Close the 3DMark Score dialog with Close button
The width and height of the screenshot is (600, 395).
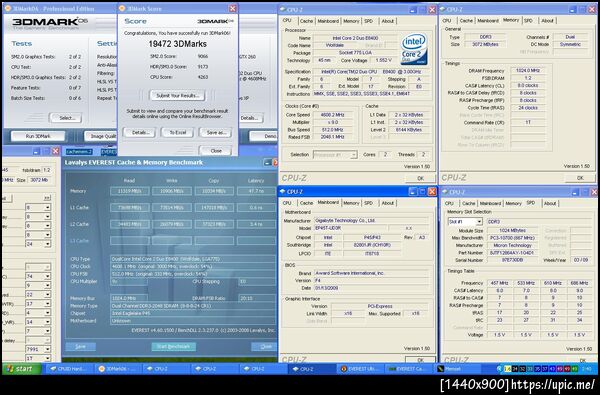(x=215, y=150)
